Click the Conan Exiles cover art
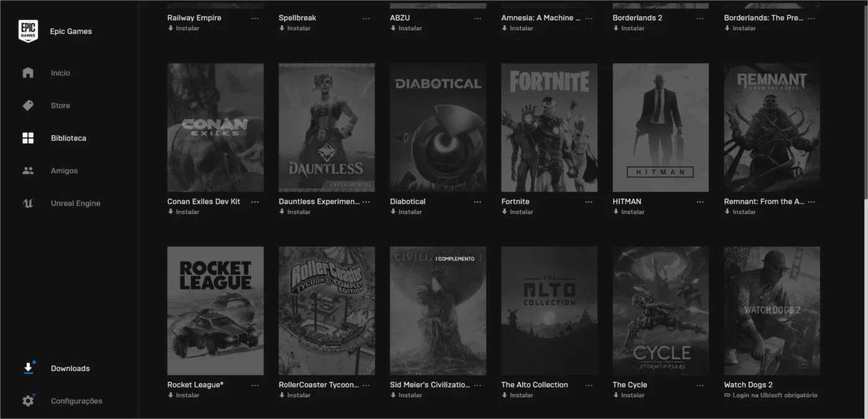868x419 pixels. point(215,128)
